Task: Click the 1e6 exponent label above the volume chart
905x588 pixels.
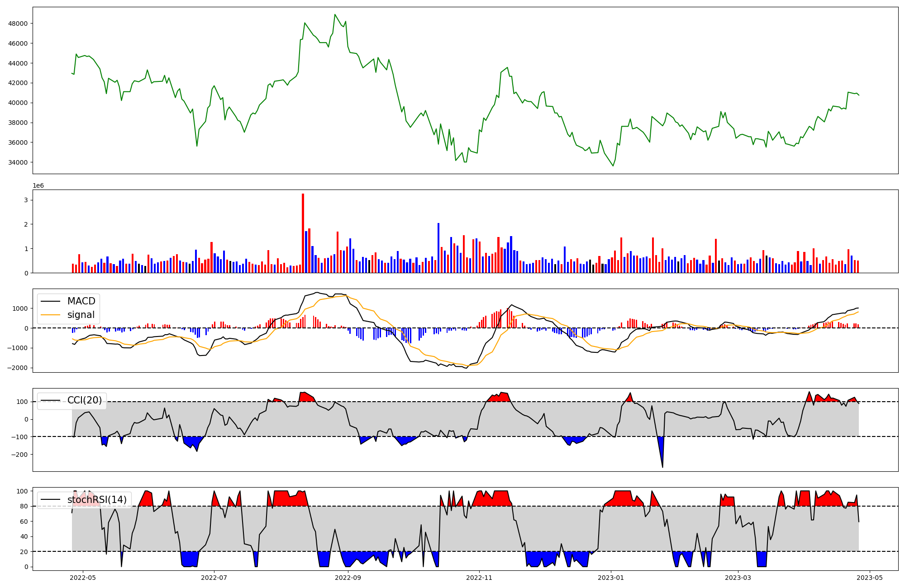Action: click(x=38, y=185)
